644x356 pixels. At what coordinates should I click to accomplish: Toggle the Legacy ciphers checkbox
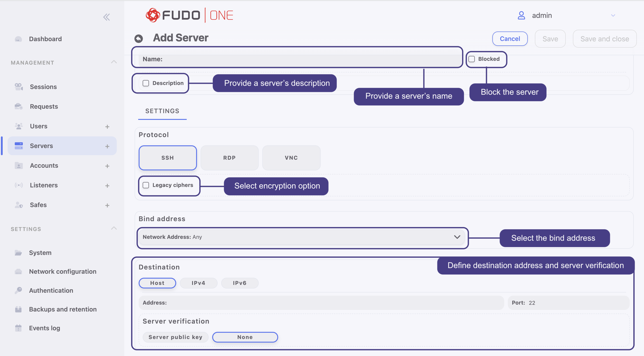(x=146, y=184)
